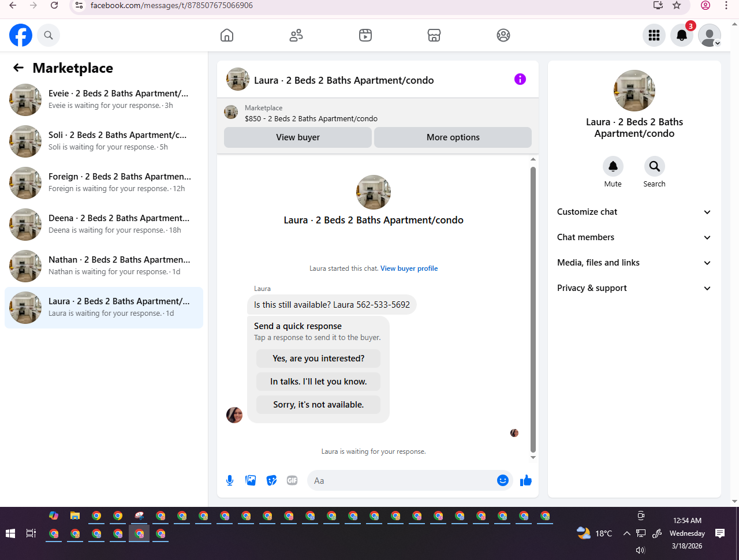Open Nathan's apartment conversation
The image size is (739, 560).
coord(104,266)
